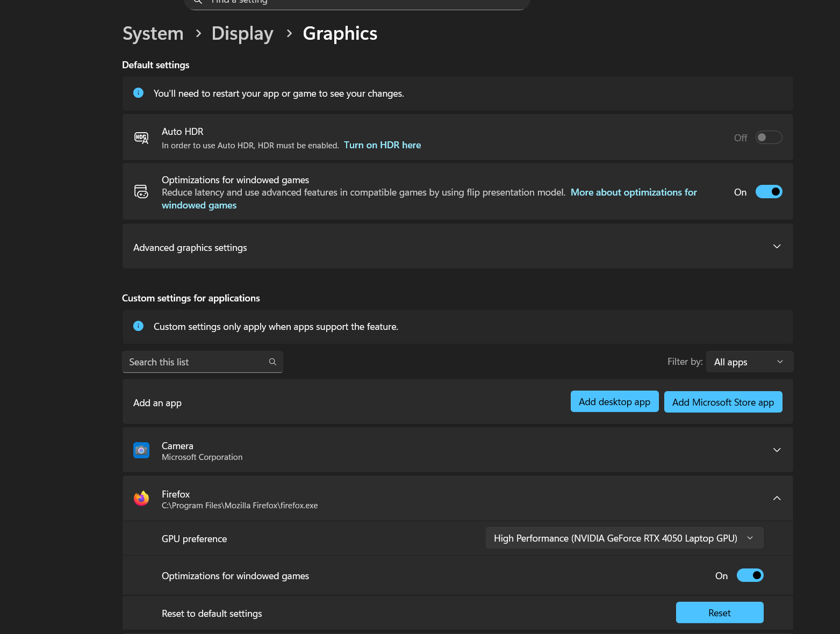840x634 pixels.
Task: Click the Search this list field
Action: pyautogui.click(x=196, y=362)
